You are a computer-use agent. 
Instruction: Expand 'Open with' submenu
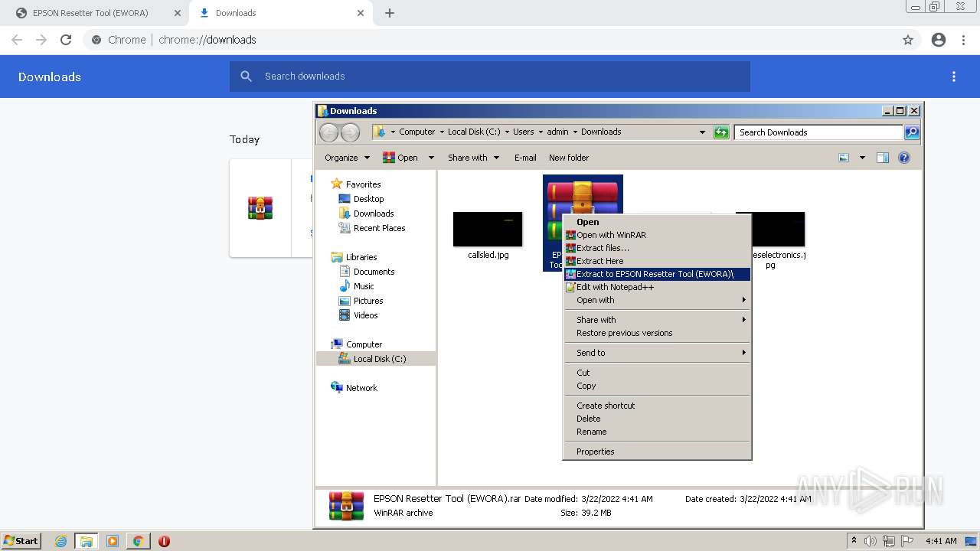tap(657, 300)
